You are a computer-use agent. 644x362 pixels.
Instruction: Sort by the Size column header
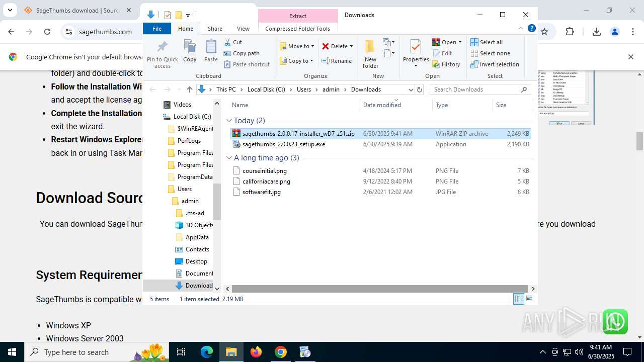pyautogui.click(x=513, y=105)
